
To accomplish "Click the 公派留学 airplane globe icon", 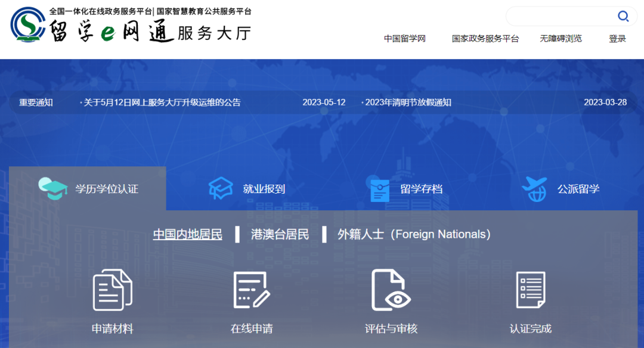I will pos(534,189).
